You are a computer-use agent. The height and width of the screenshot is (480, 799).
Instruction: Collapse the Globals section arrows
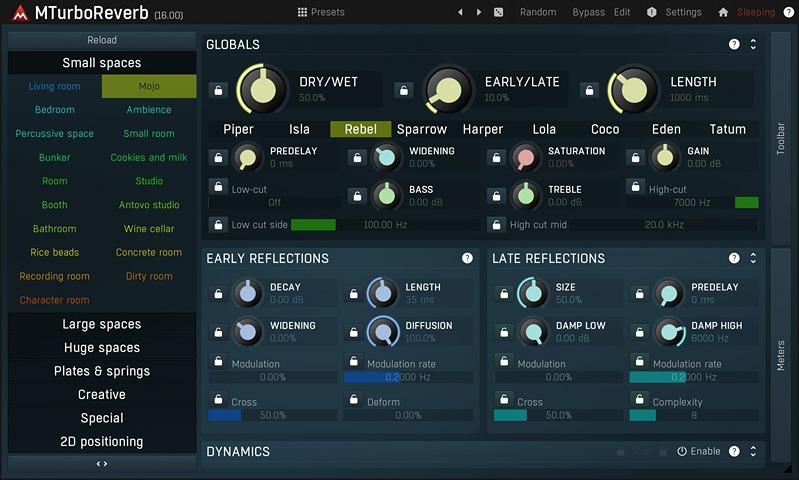click(753, 44)
